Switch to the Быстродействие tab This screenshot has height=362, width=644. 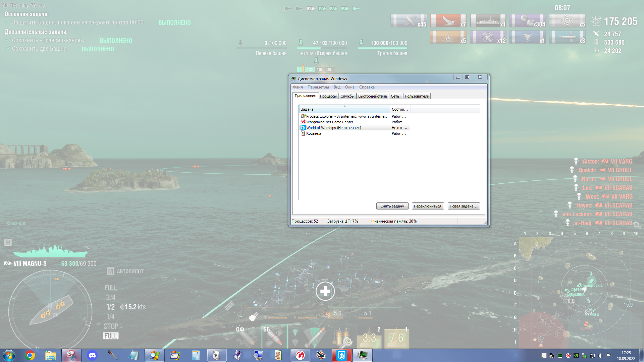click(372, 96)
